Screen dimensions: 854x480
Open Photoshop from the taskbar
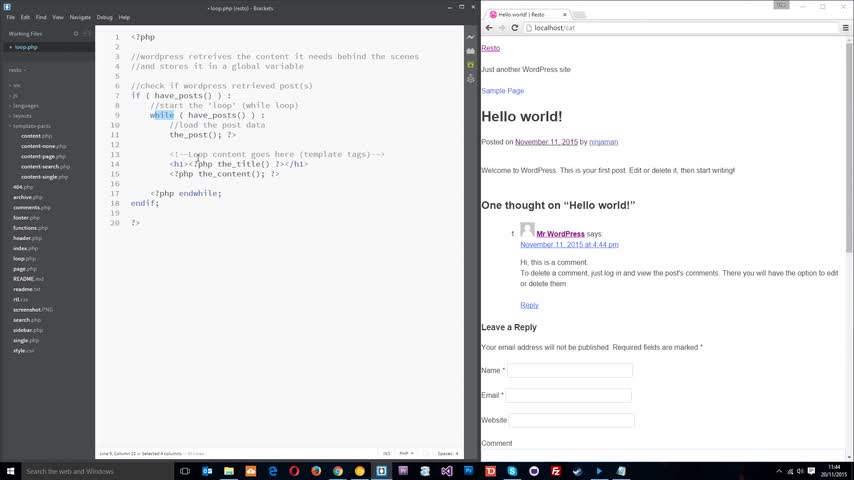(468, 471)
